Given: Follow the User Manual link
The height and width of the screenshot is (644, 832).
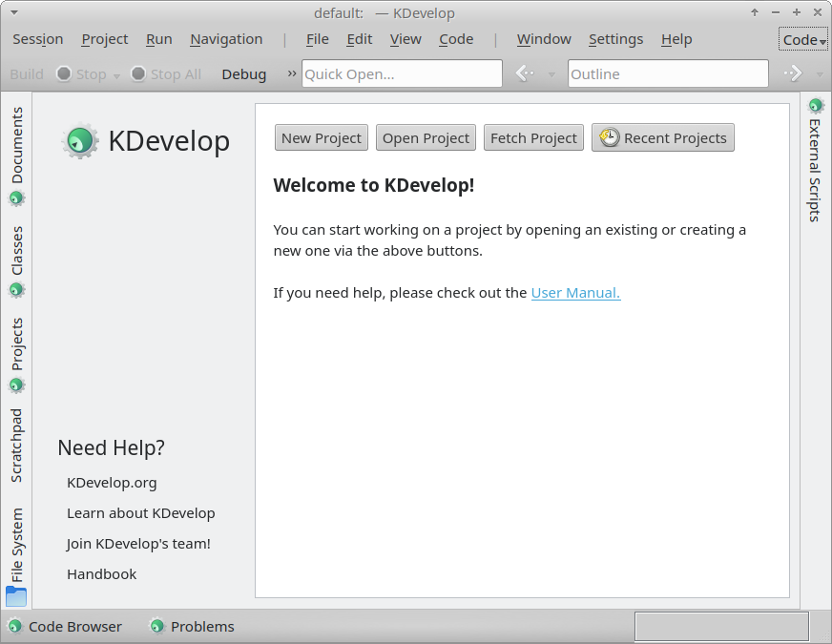Looking at the screenshot, I should [575, 293].
